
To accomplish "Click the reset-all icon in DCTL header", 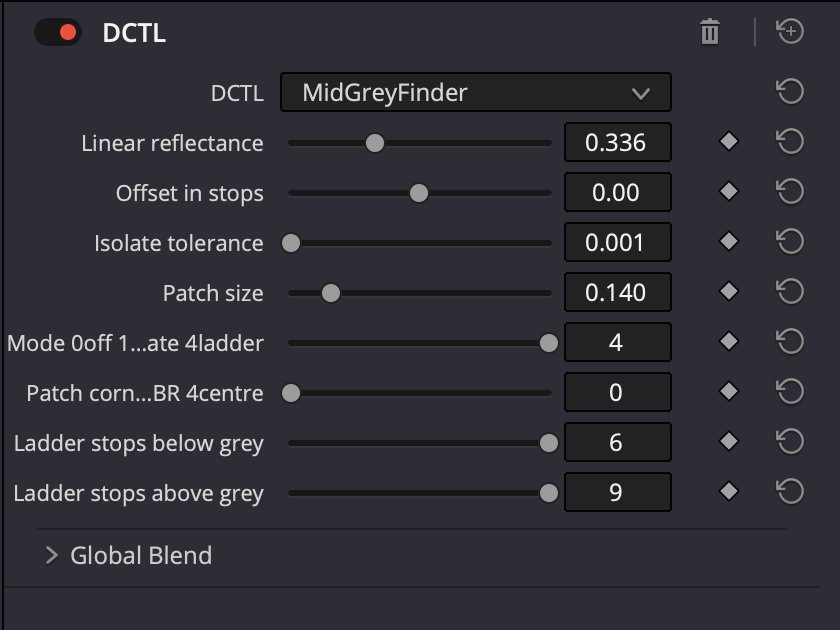I will coord(790,32).
